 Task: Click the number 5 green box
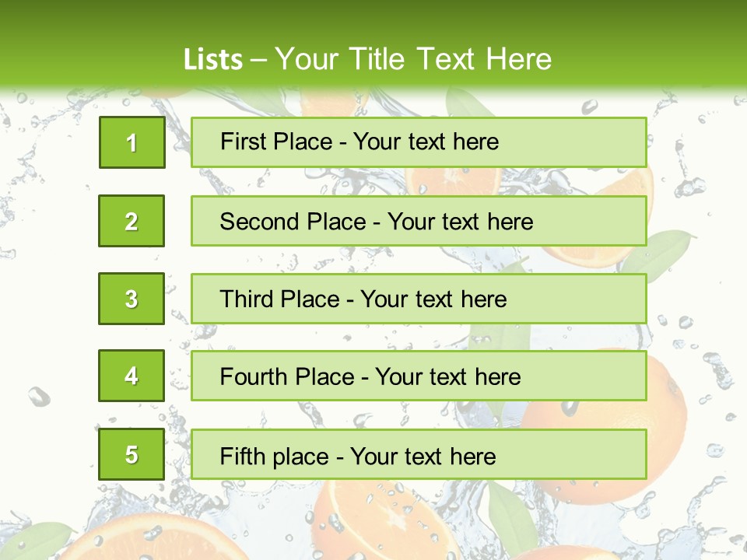point(132,454)
